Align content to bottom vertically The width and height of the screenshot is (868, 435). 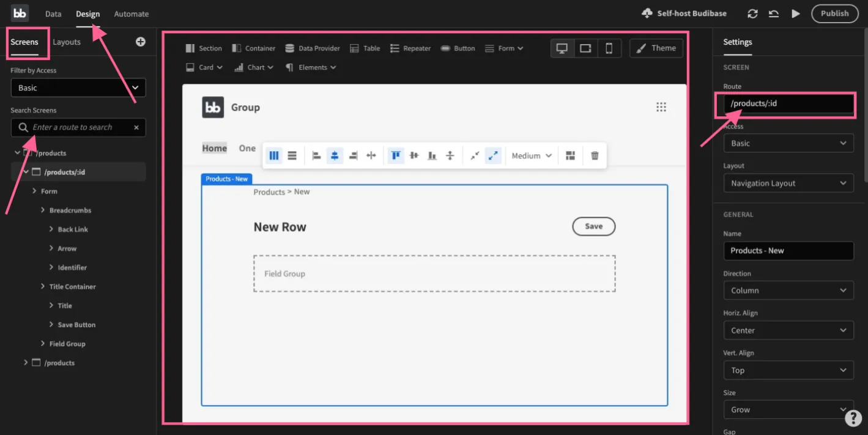432,155
